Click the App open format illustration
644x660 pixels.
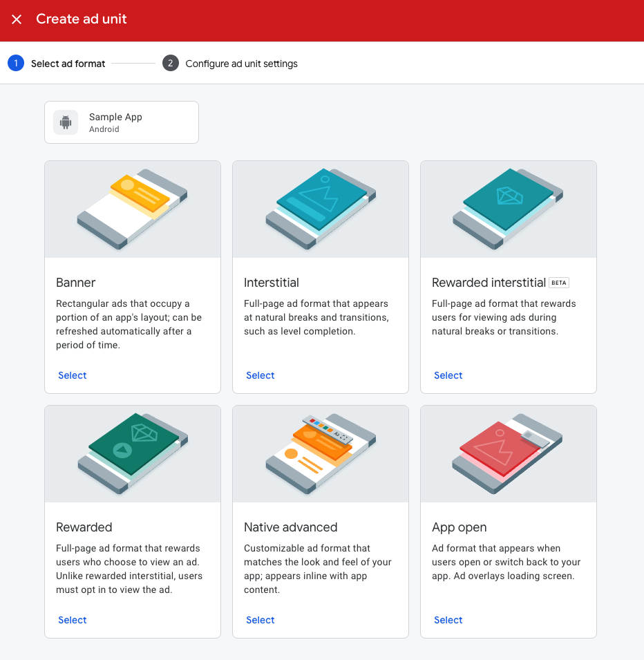pos(508,453)
